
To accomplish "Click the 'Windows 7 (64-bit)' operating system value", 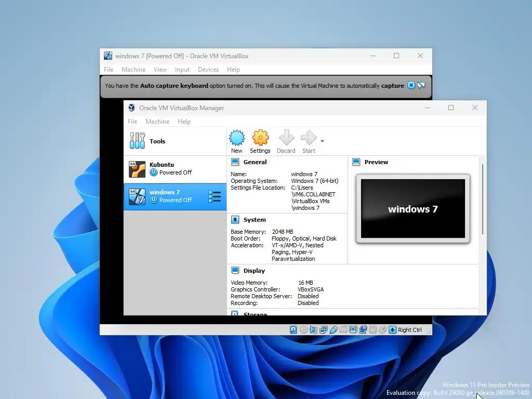I will click(x=314, y=181).
